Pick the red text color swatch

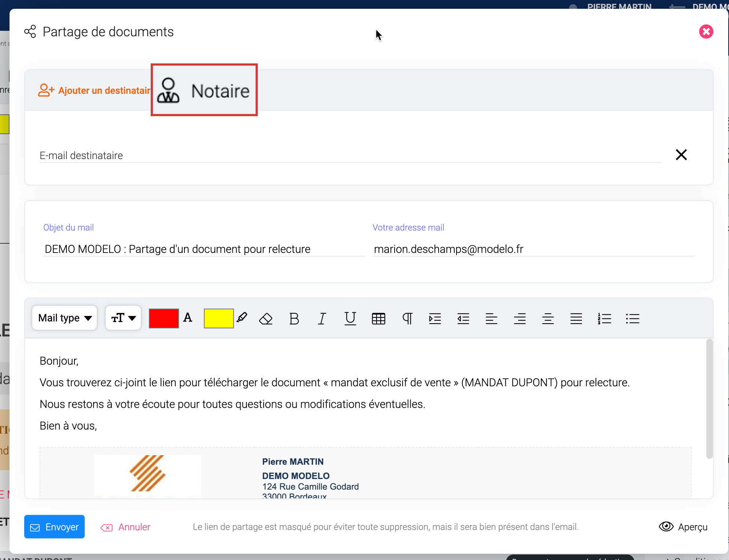pyautogui.click(x=164, y=318)
